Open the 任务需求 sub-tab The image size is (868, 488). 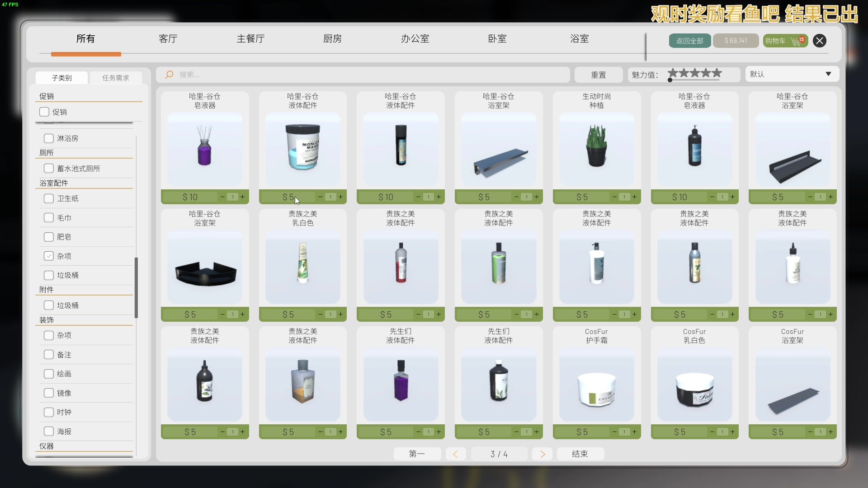(x=116, y=78)
